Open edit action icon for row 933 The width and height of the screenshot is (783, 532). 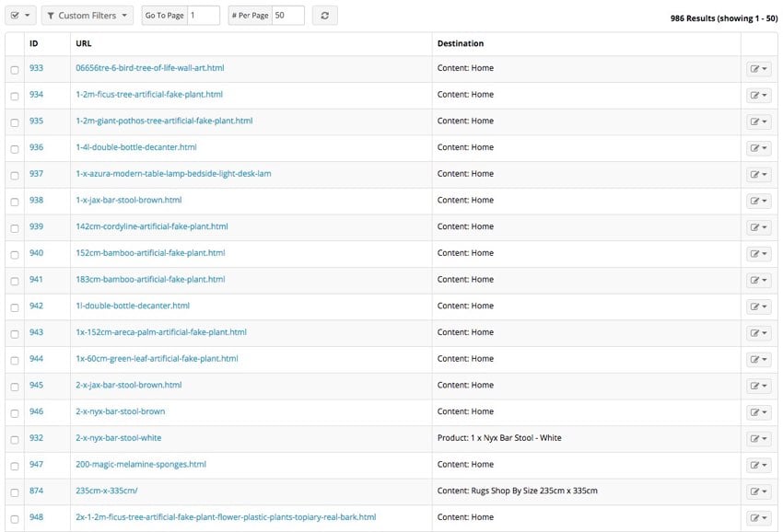coord(758,69)
